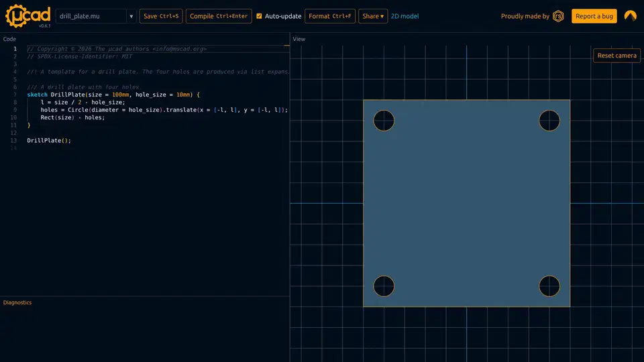Click the bottom-left hole of the plate

pyautogui.click(x=384, y=286)
